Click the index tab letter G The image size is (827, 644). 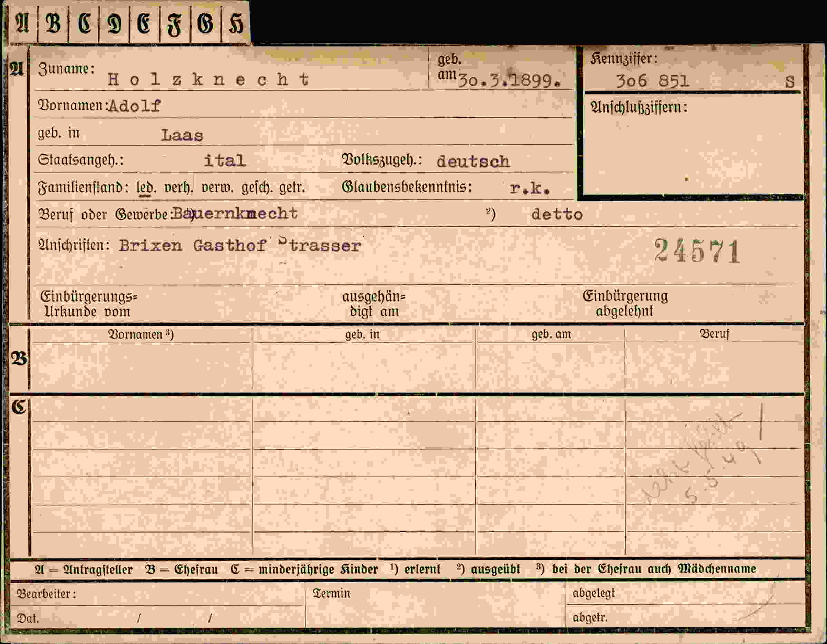(205, 24)
